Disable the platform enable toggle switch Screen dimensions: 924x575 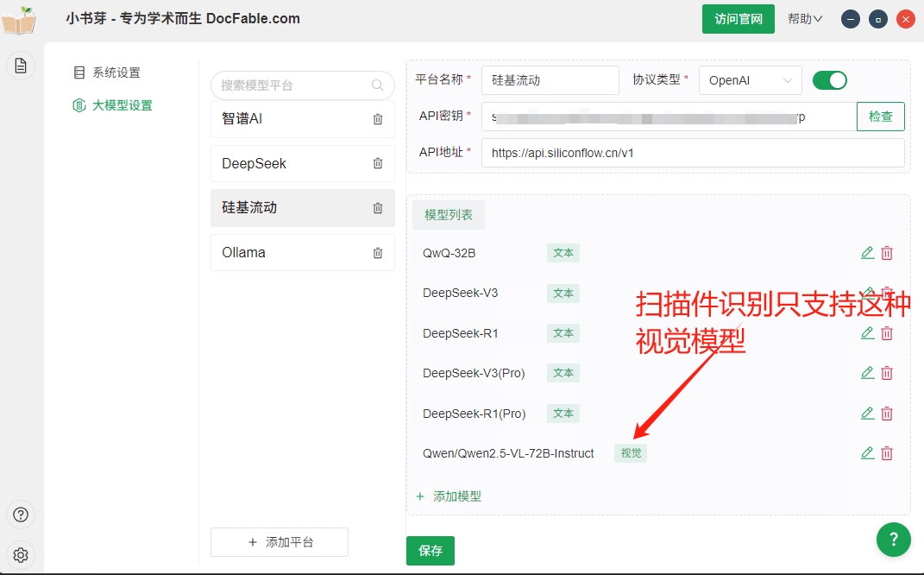pos(829,79)
